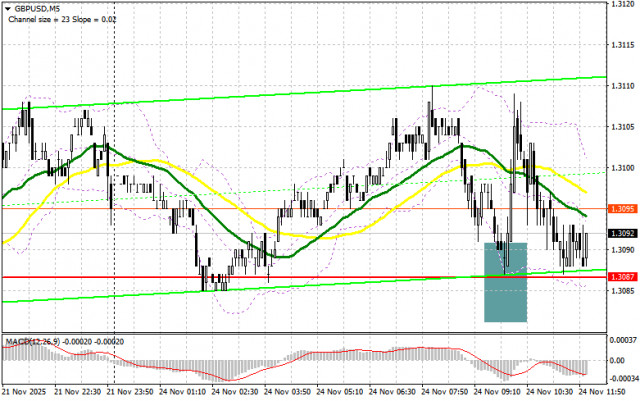Select the MACD(12,26,9) indicator label

coord(31,341)
